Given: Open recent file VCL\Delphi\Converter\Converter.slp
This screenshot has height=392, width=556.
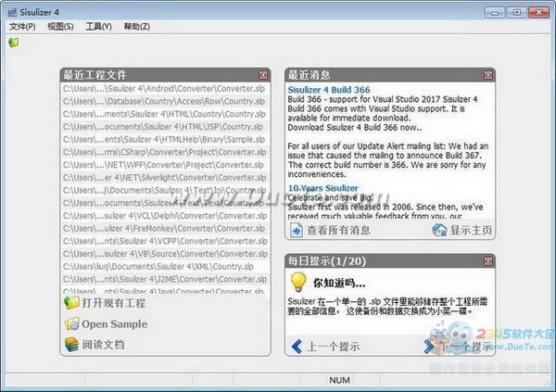Looking at the screenshot, I should pyautogui.click(x=164, y=216).
